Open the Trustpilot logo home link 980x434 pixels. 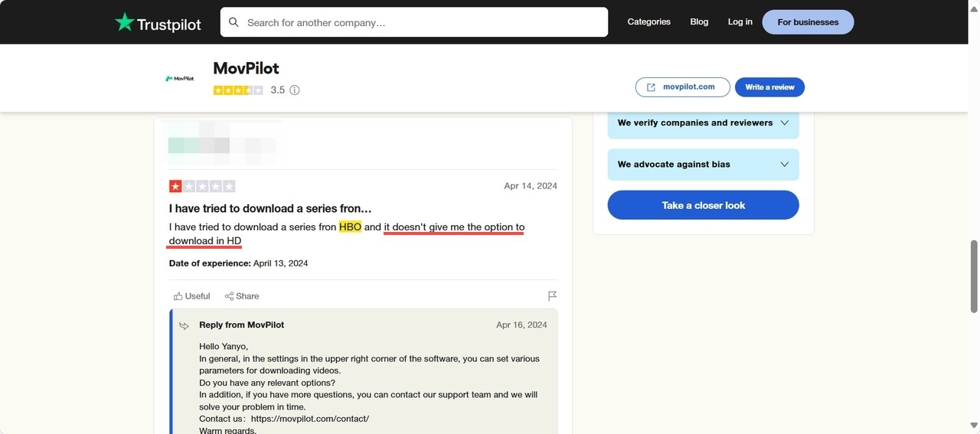158,22
